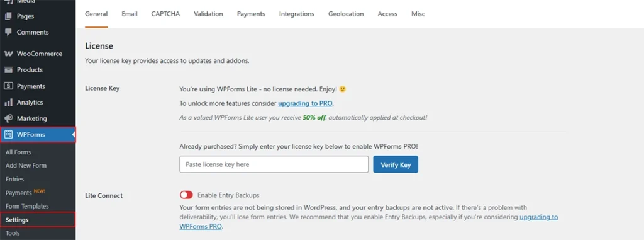Viewport: 644px width, 240px height.
Task: Follow the upgrading to PRO link
Action: click(x=306, y=103)
